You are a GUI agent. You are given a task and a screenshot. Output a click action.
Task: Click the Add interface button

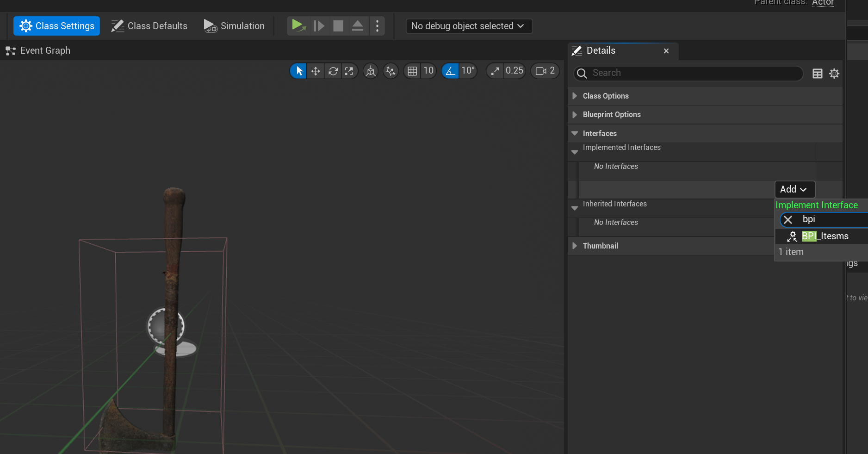(x=794, y=189)
